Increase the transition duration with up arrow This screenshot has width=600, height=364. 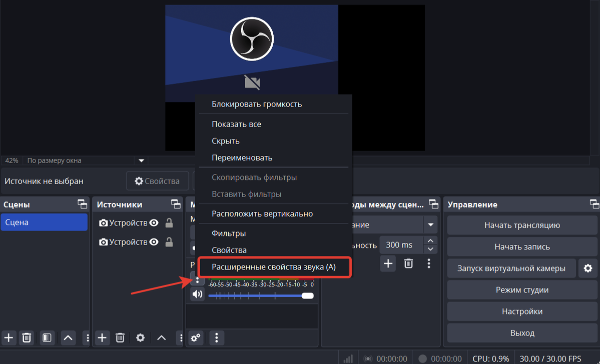point(430,241)
